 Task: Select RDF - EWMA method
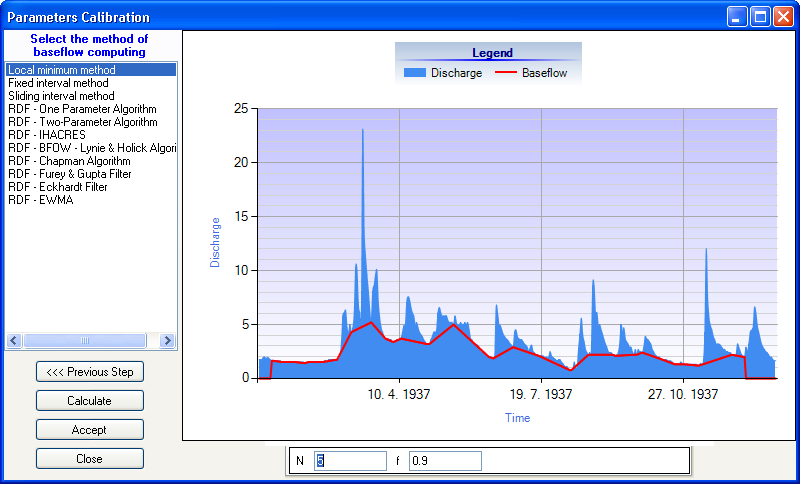[x=91, y=200]
